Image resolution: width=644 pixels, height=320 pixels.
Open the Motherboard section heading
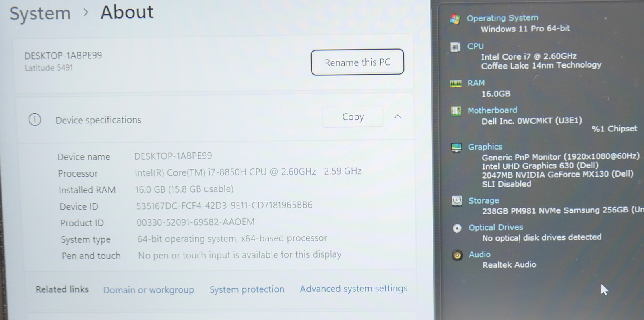click(x=492, y=110)
